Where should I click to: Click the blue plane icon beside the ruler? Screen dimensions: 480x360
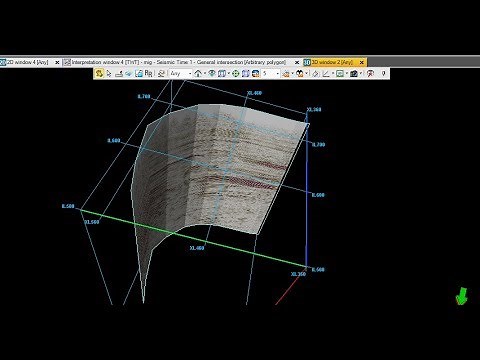pos(129,74)
